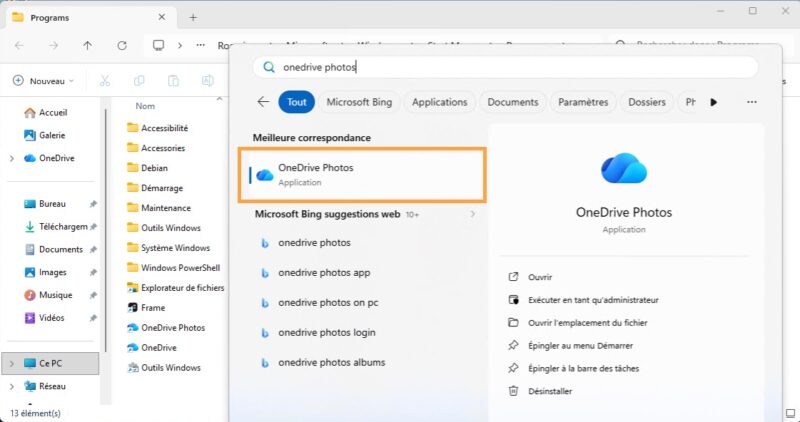Click the Explorer sidebar scrollbar
This screenshot has height=422, width=800.
106,230
